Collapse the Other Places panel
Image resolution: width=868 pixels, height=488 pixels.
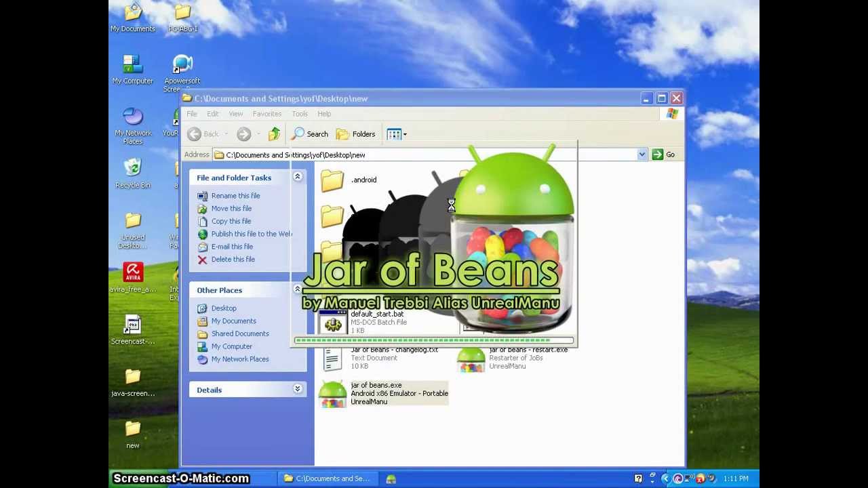coord(297,289)
